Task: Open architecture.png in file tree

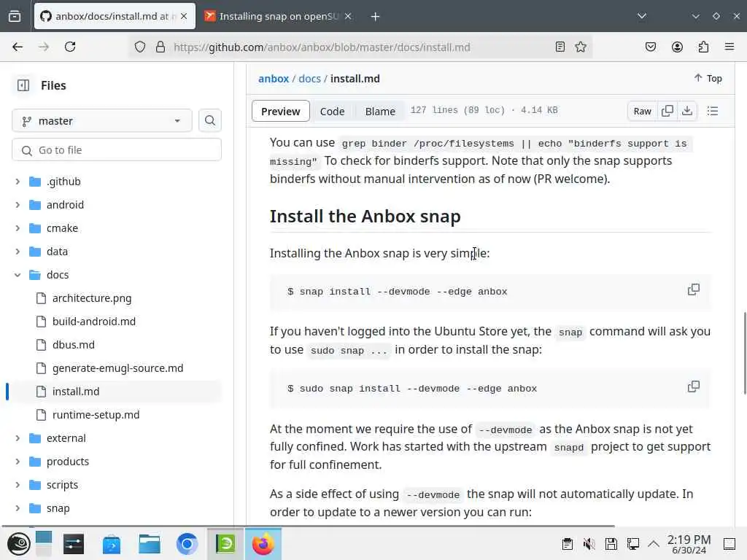Action: pyautogui.click(x=92, y=298)
